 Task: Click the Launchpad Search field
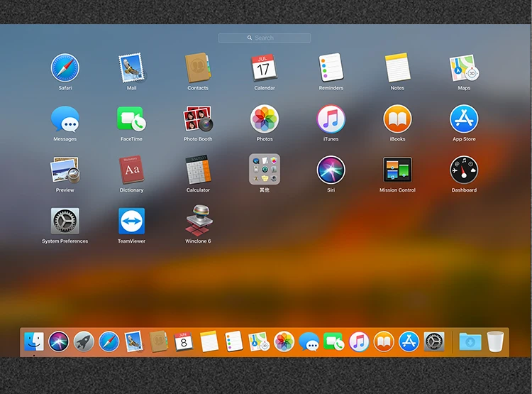point(265,38)
